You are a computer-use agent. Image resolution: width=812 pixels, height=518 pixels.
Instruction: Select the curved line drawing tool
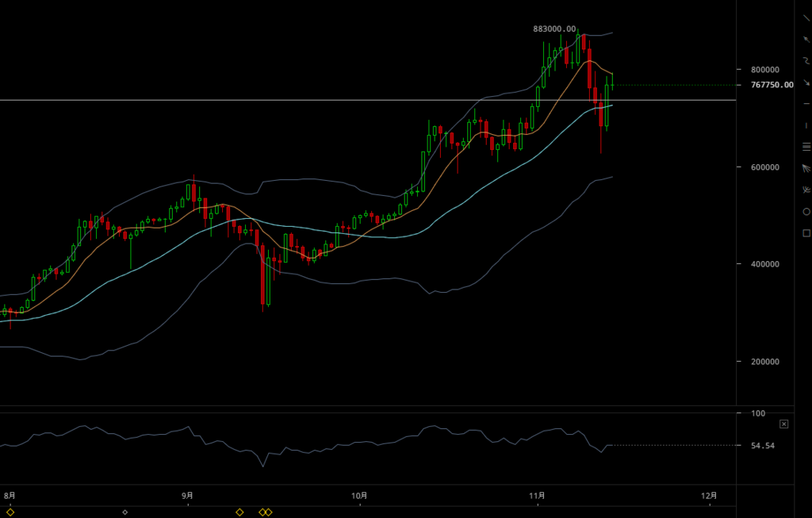click(x=806, y=60)
